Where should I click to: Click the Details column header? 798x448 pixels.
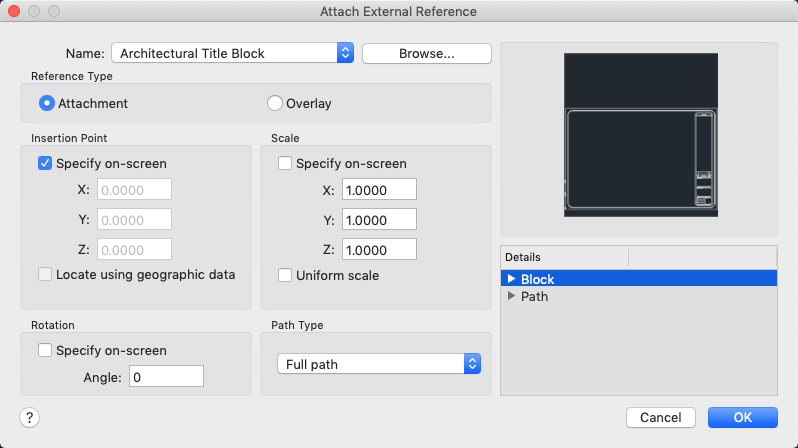(564, 257)
